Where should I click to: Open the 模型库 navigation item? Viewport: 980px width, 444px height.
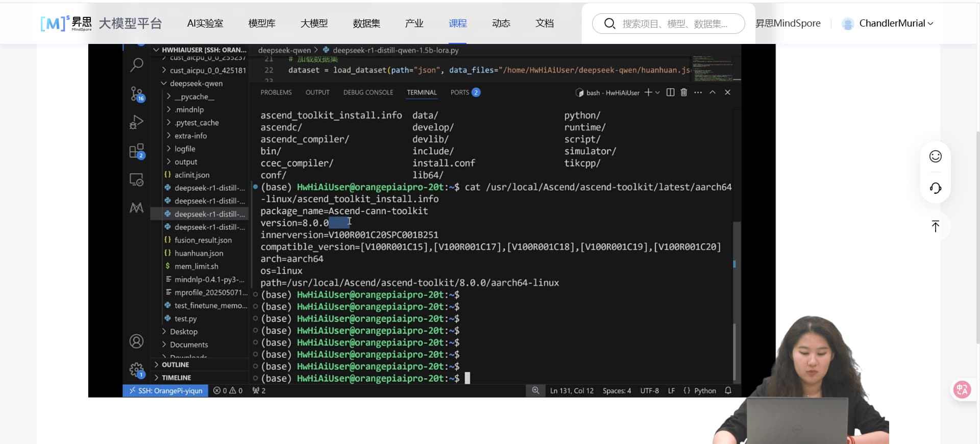pos(262,24)
